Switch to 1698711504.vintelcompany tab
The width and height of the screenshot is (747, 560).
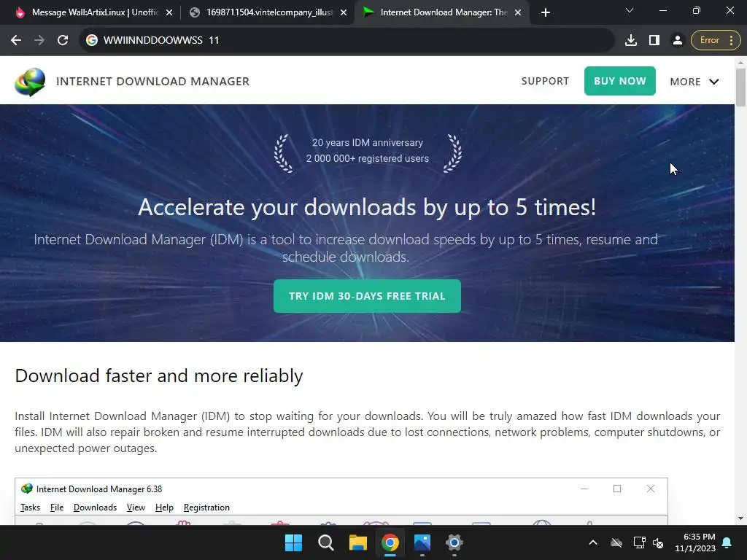click(x=267, y=12)
